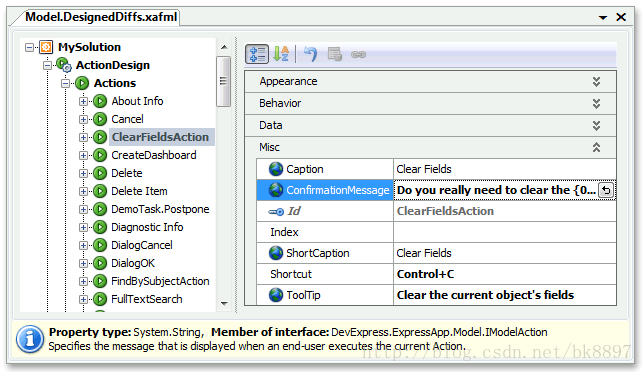This screenshot has height=372, width=643.
Task: Click the undo arrow toolbar icon
Action: pyautogui.click(x=310, y=54)
